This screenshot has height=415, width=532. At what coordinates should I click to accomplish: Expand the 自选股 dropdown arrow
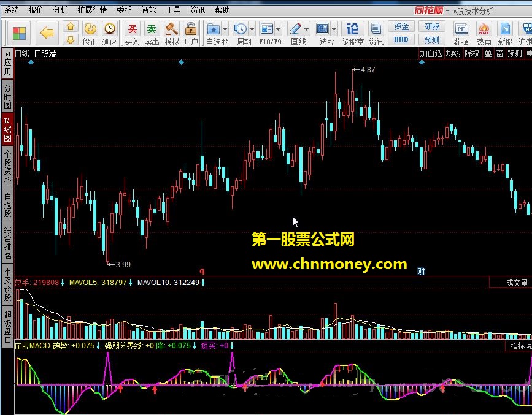coord(225,29)
